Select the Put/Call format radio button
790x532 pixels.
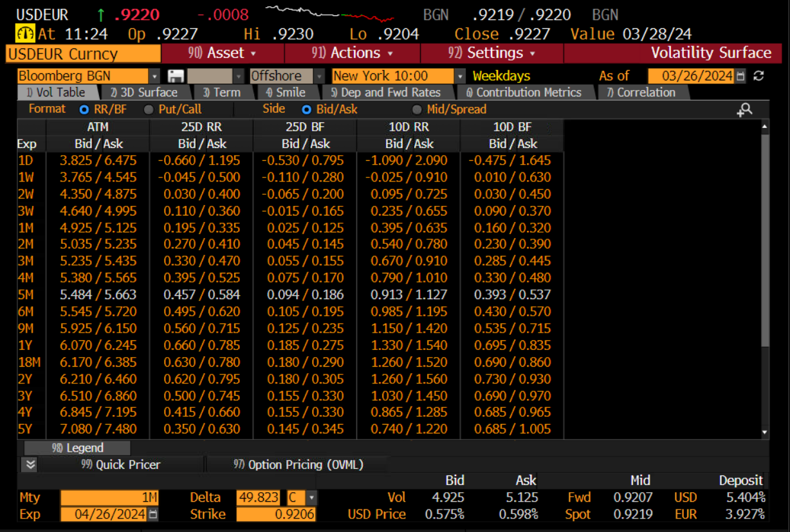149,109
